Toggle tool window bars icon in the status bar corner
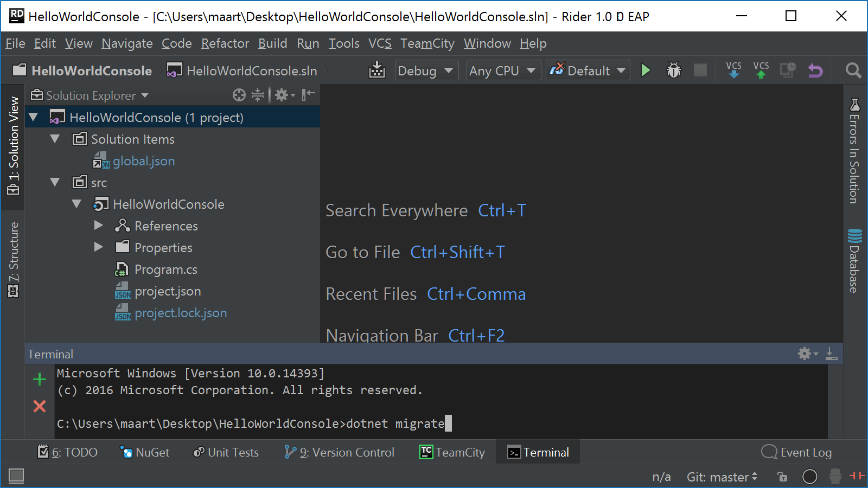This screenshot has width=868, height=488. coord(16,476)
